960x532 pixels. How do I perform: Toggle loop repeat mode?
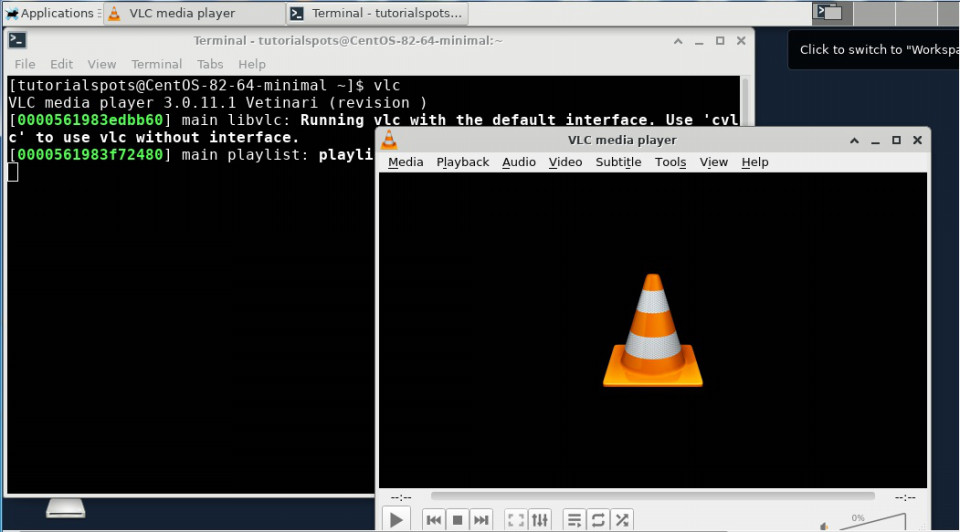tap(598, 520)
